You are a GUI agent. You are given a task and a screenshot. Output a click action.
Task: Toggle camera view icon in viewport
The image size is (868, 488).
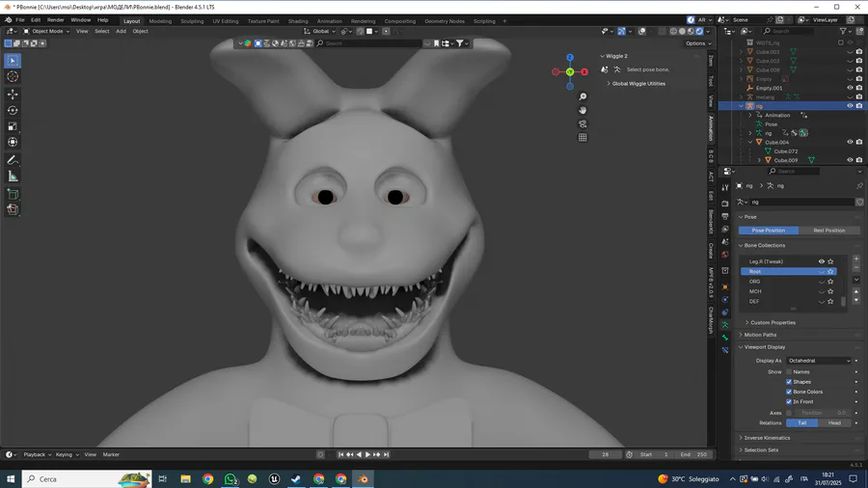[x=583, y=124]
